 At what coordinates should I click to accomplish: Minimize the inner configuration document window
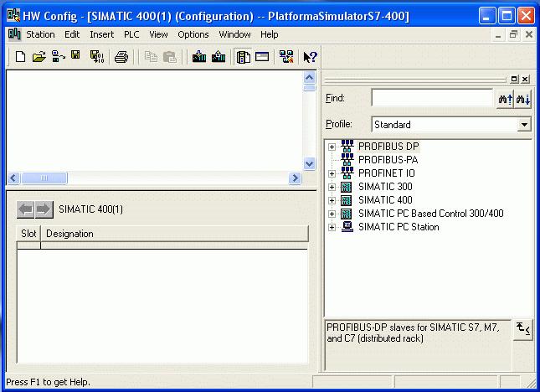[x=498, y=35]
